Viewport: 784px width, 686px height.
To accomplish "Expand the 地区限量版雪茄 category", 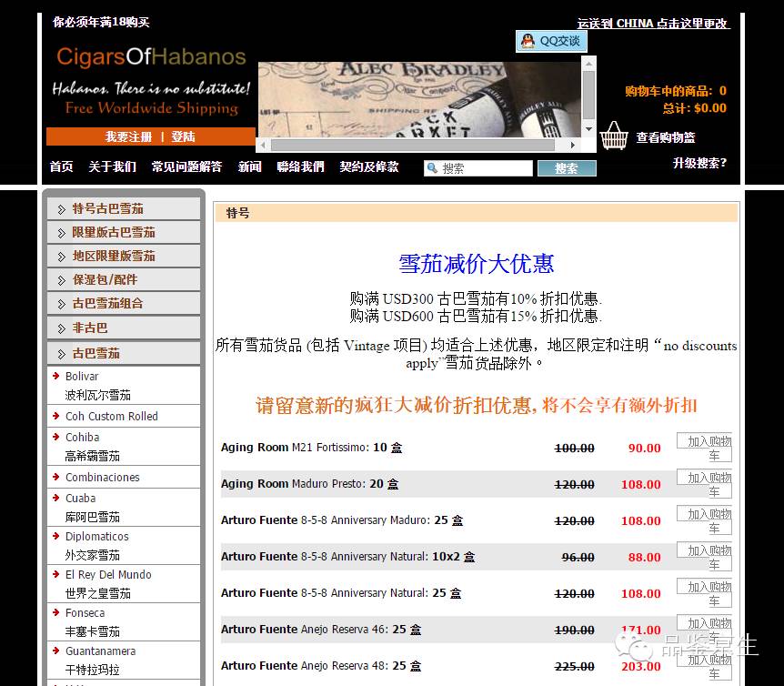I will tap(124, 256).
